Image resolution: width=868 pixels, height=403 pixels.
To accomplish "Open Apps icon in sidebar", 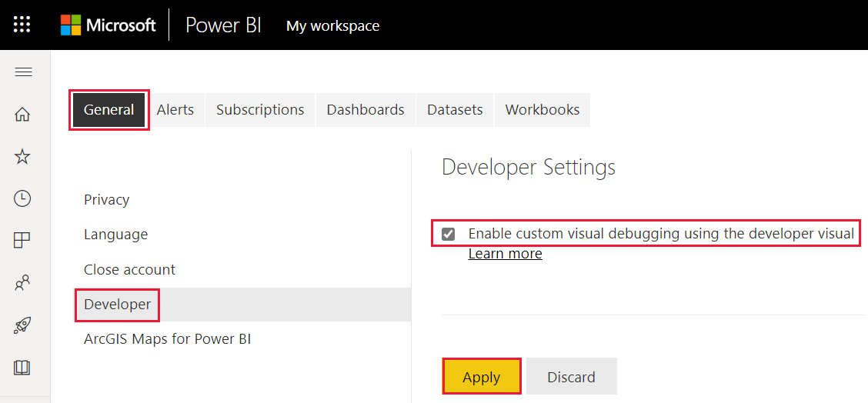I will (x=23, y=241).
